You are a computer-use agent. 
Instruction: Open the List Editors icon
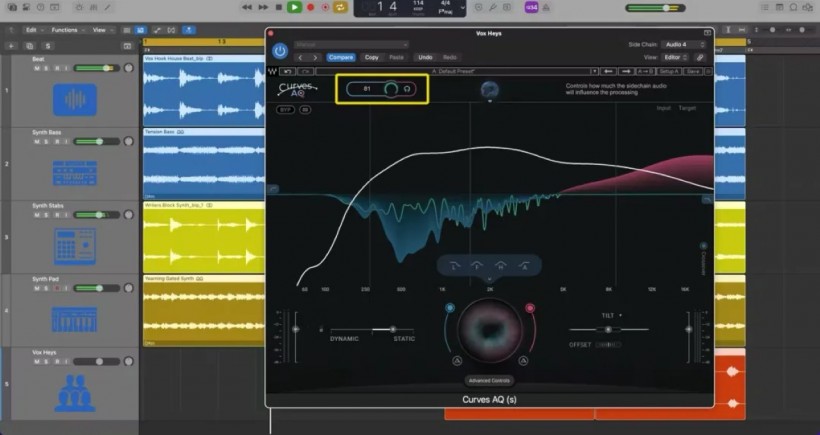click(765, 7)
